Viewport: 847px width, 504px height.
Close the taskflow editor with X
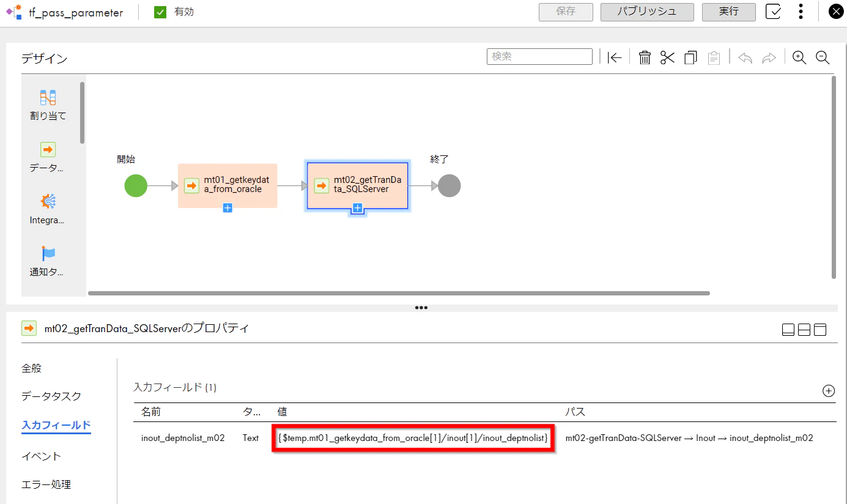click(x=835, y=12)
